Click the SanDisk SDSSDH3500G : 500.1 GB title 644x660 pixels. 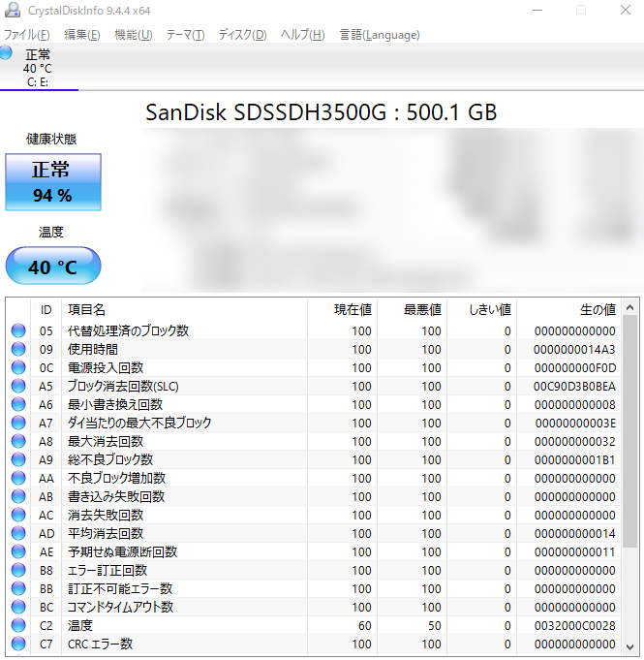pyautogui.click(x=321, y=112)
